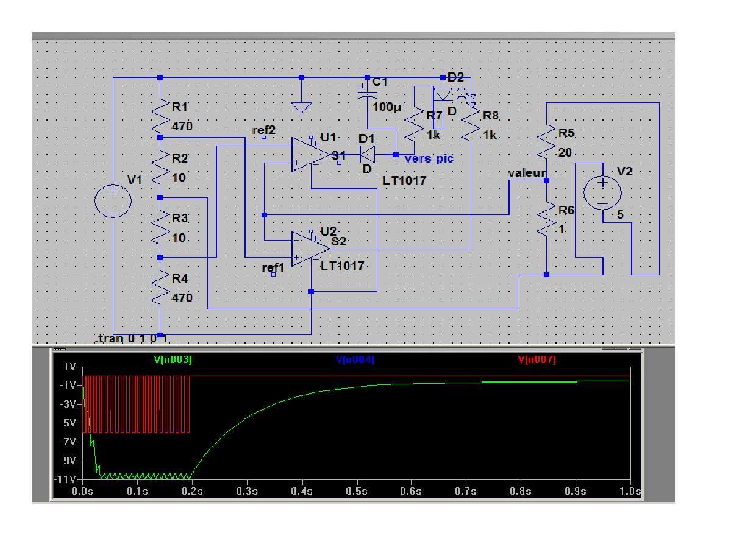Click the 'valeur' net label
This screenshot has width=756, height=533.
(x=526, y=173)
